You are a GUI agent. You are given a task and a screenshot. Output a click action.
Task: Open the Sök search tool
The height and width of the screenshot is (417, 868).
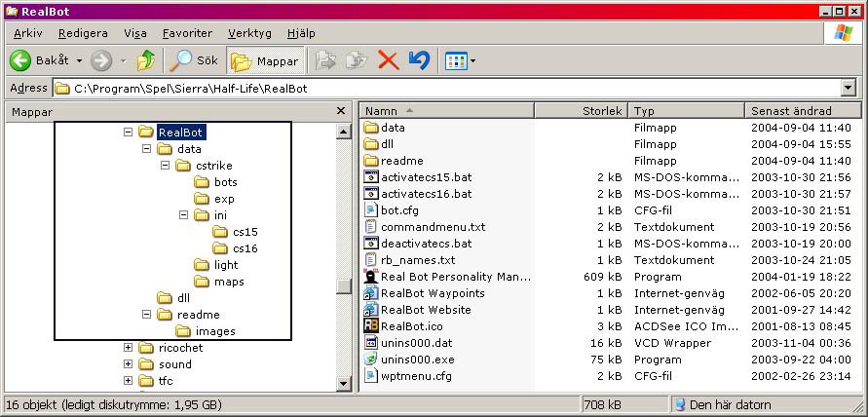click(194, 60)
